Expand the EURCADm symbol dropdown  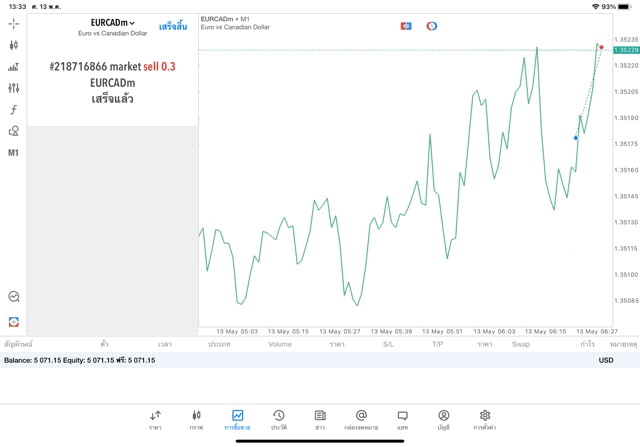113,23
